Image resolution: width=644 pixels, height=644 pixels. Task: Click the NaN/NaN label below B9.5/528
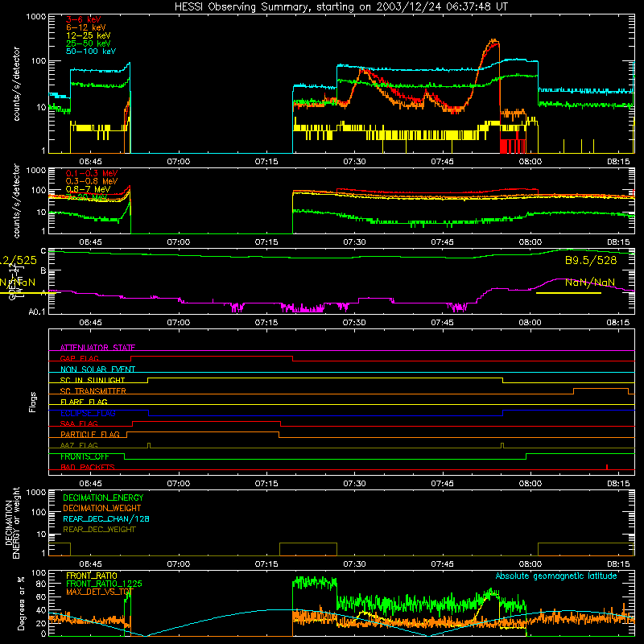coord(590,283)
